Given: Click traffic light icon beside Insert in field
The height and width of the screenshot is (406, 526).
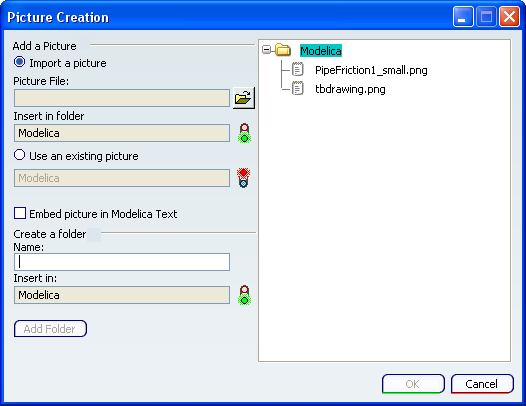Looking at the screenshot, I should pyautogui.click(x=245, y=295).
